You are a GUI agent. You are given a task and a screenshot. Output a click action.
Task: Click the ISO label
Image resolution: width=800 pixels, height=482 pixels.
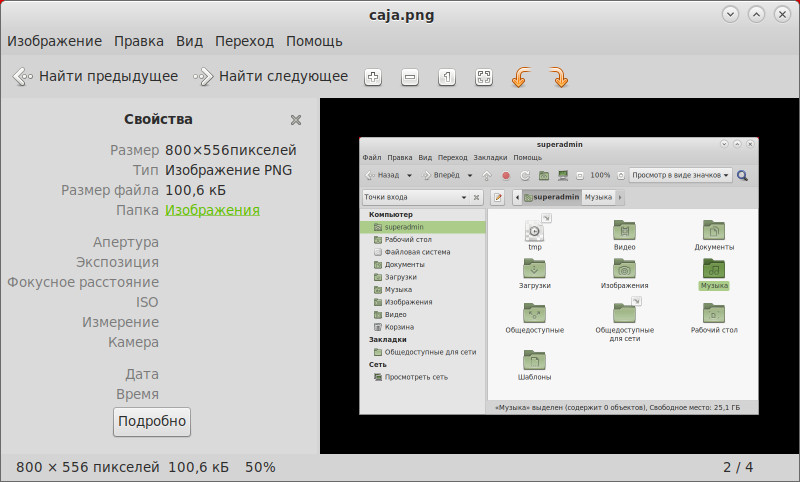pos(147,302)
